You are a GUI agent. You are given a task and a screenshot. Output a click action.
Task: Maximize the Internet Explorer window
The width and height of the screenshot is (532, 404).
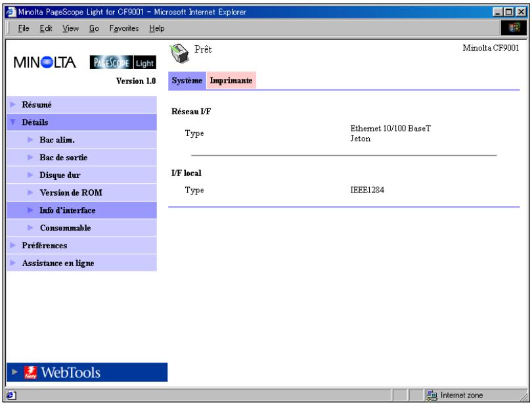click(508, 12)
